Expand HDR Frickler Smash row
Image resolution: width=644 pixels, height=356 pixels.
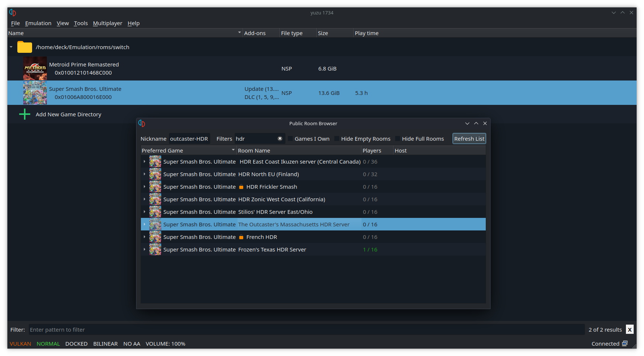145,187
